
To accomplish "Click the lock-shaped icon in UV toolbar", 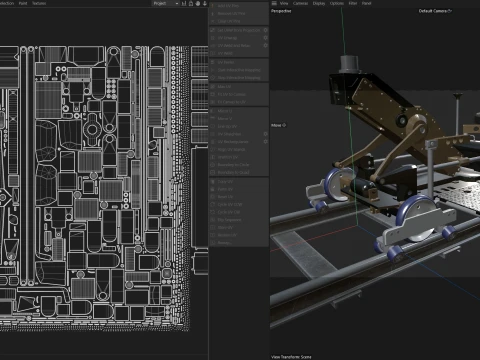I will pyautogui.click(x=191, y=3).
